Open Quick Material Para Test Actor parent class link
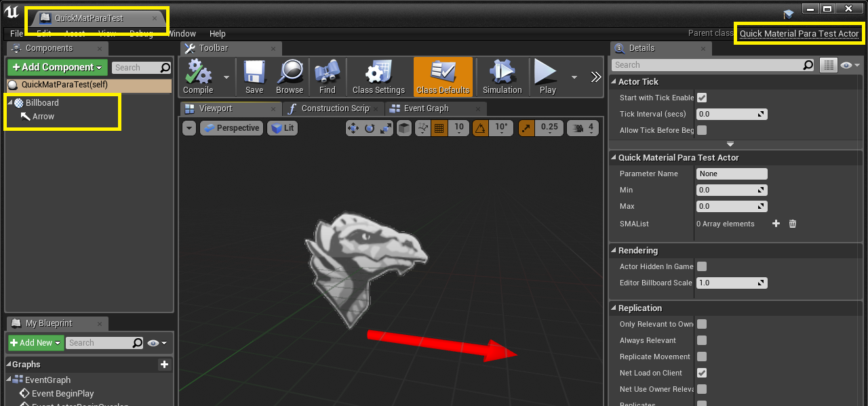 click(799, 34)
